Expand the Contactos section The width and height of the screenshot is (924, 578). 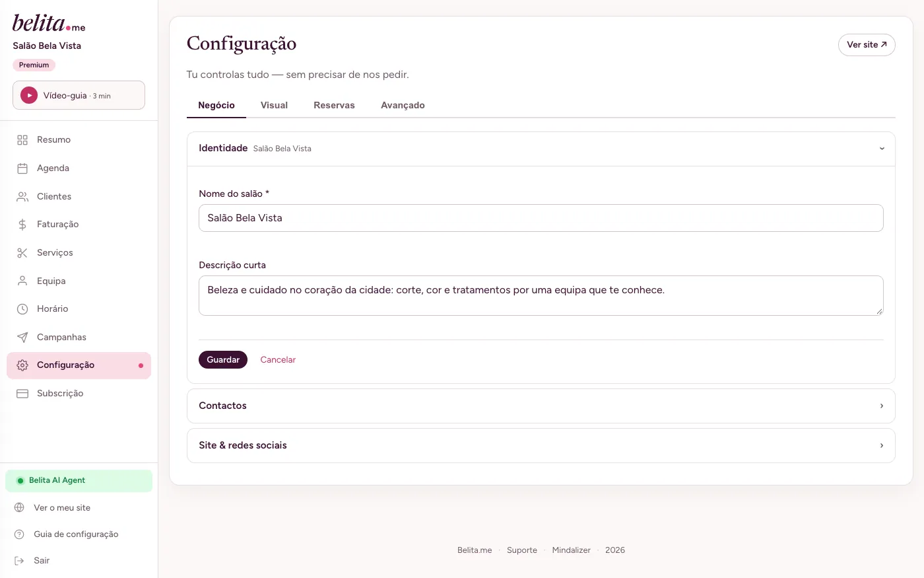[541, 406]
